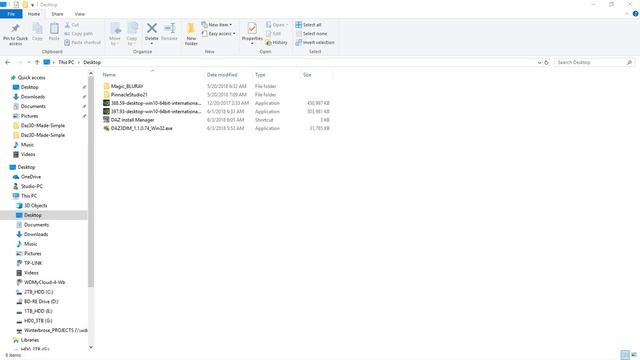The height and width of the screenshot is (360, 640).
Task: Select the 388.59-desktop-win10-64bit file
Action: [x=156, y=103]
